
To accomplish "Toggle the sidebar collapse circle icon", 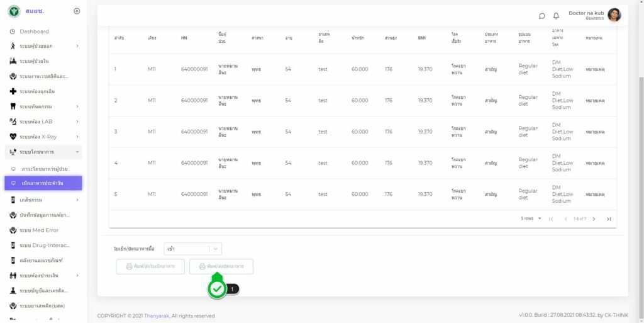I will (77, 11).
